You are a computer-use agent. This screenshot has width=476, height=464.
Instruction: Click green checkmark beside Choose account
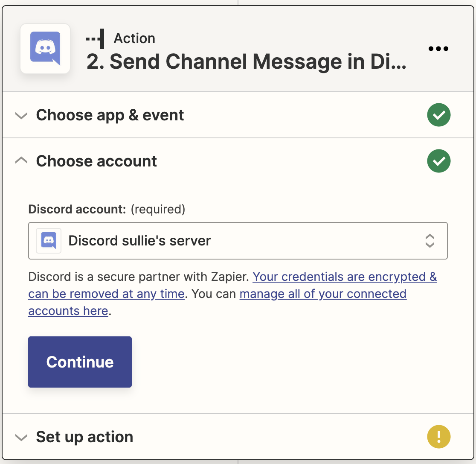coord(438,161)
